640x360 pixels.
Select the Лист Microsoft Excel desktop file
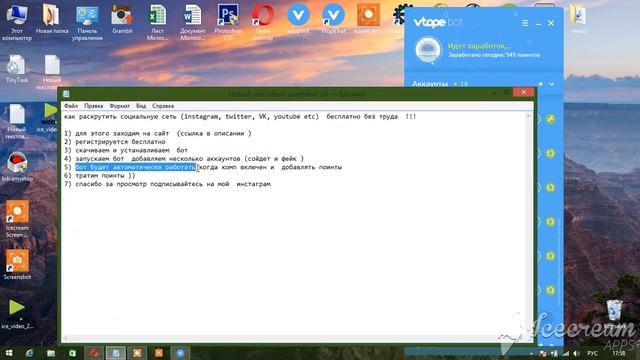157,22
